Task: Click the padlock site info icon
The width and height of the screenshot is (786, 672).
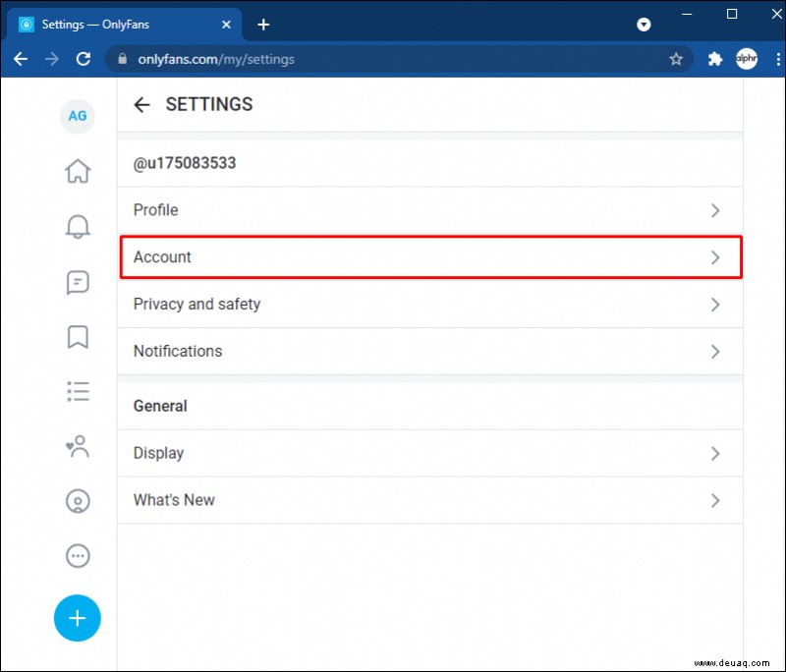Action: [x=122, y=59]
